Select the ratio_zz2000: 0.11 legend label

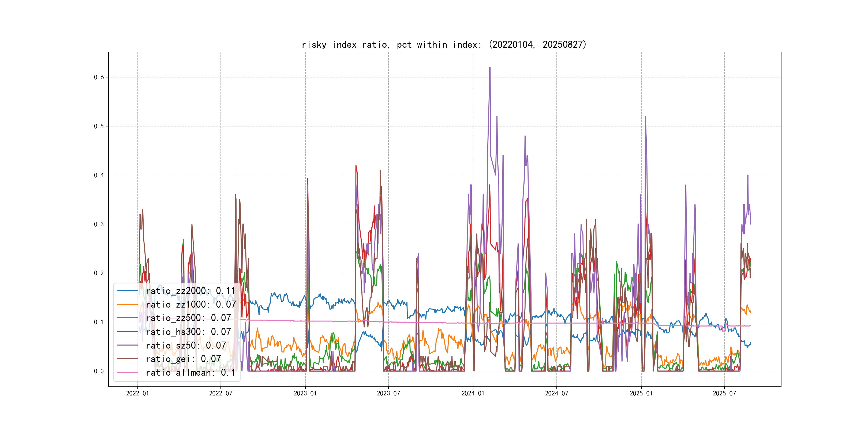[190, 290]
